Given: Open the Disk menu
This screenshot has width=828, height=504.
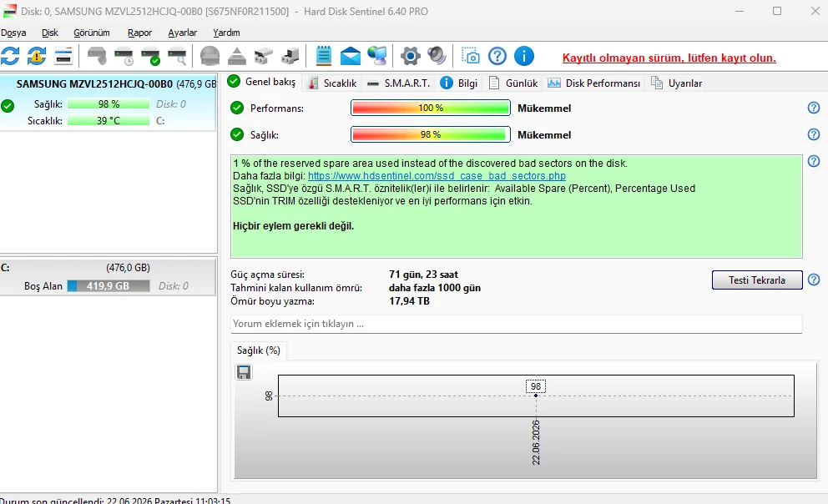Looking at the screenshot, I should [49, 33].
